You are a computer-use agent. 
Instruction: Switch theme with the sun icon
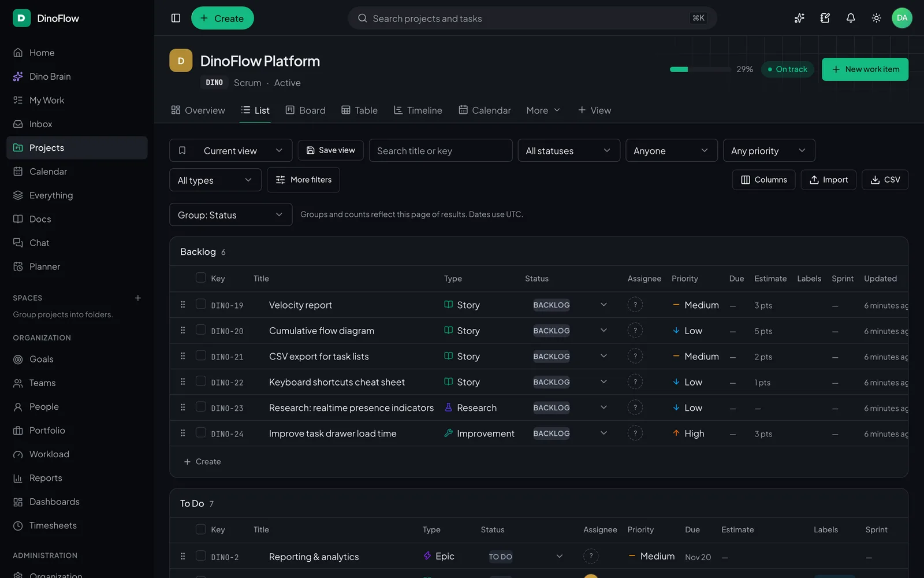point(877,18)
